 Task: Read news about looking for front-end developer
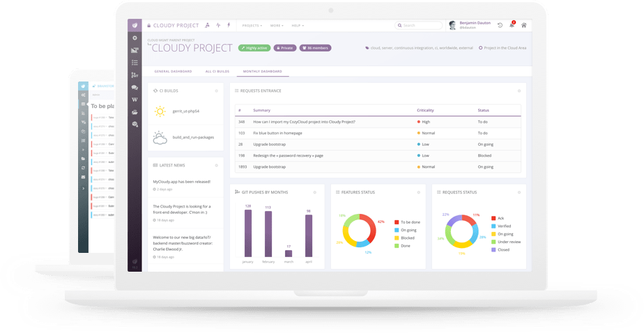click(181, 210)
